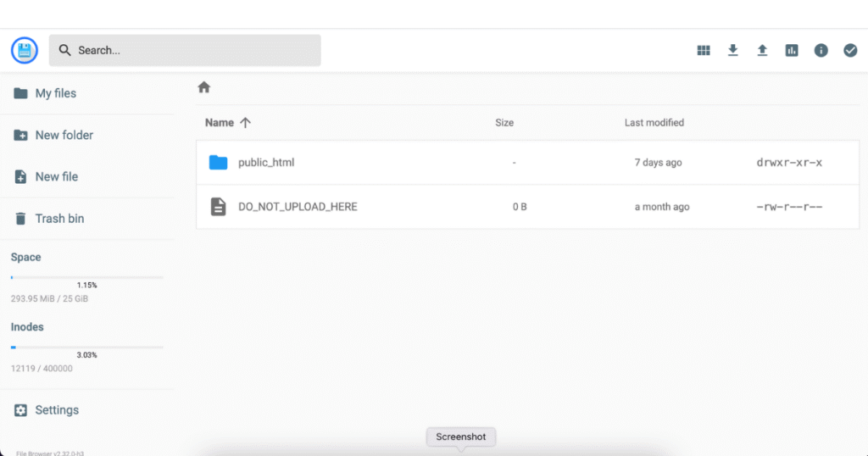Click the Name sort arrow
The width and height of the screenshot is (868, 456).
[245, 123]
